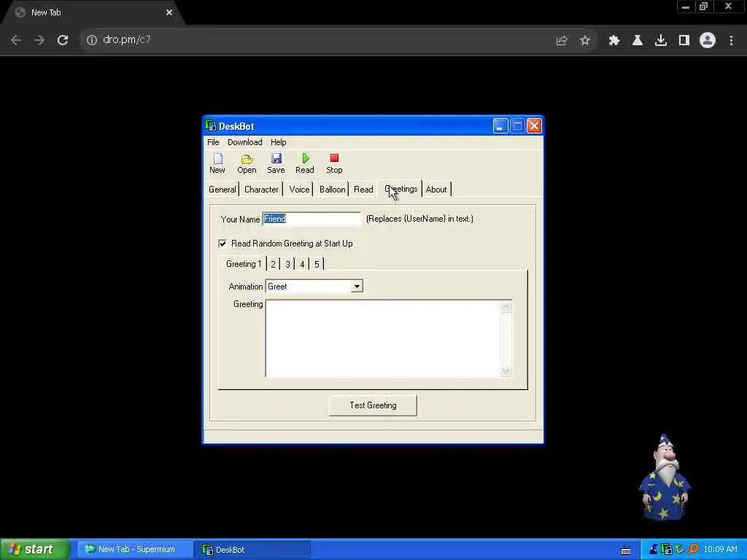Select the Greetings tab
The width and height of the screenshot is (747, 560).
coord(400,189)
